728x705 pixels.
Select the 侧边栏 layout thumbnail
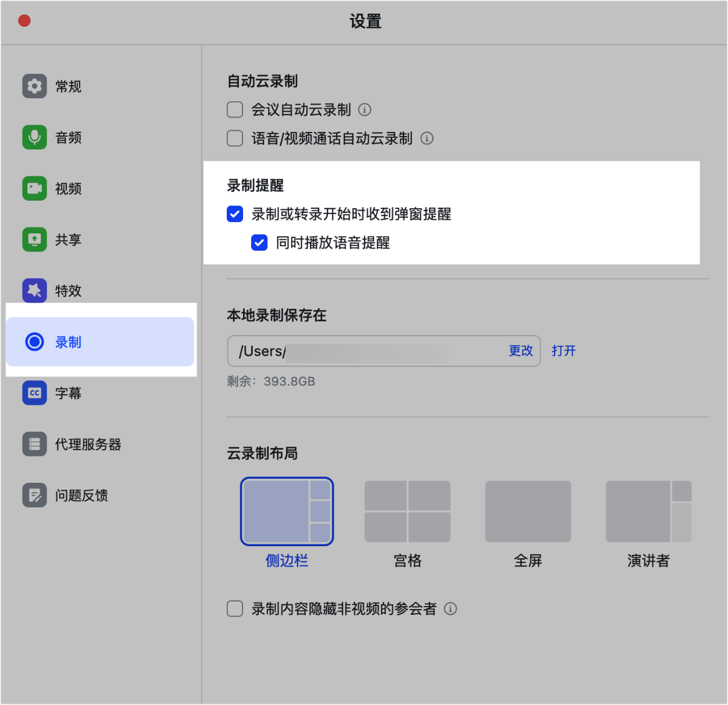tap(287, 511)
